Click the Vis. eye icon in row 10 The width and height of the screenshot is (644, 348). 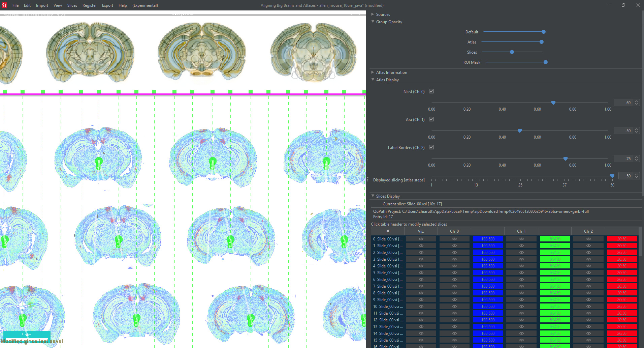(x=421, y=306)
